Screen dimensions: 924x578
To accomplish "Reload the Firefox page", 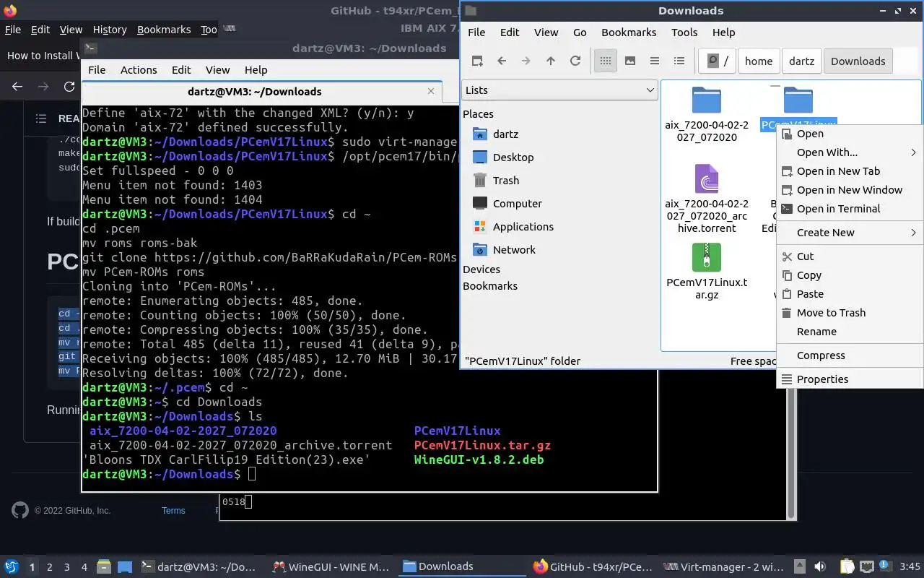I will [69, 87].
